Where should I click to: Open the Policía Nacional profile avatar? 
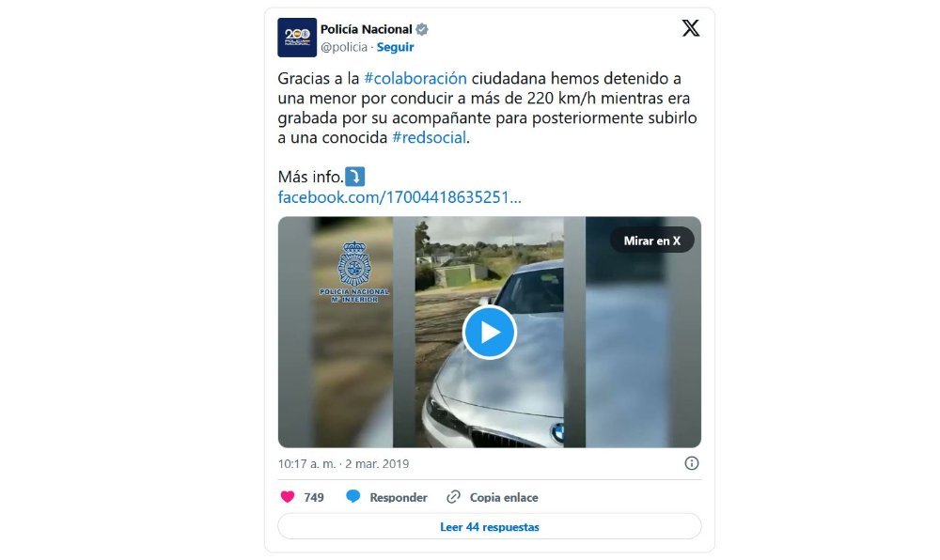pyautogui.click(x=297, y=38)
